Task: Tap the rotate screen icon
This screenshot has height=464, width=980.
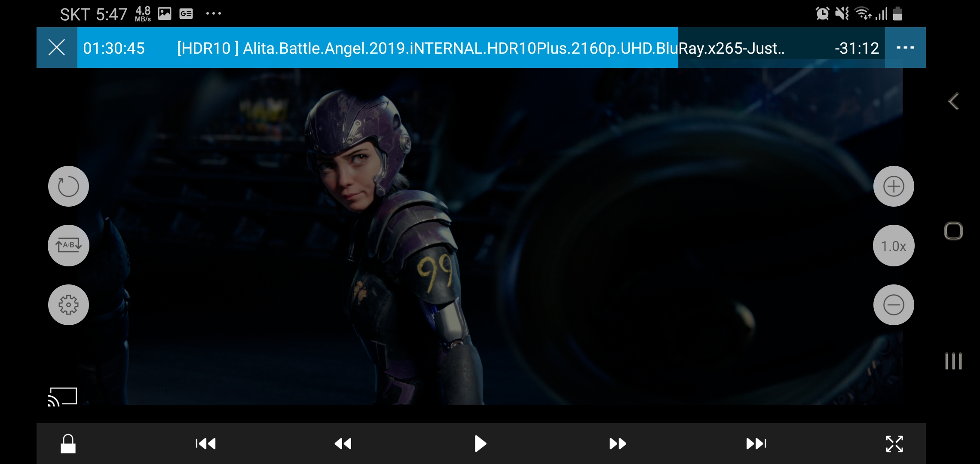Action: [68, 186]
